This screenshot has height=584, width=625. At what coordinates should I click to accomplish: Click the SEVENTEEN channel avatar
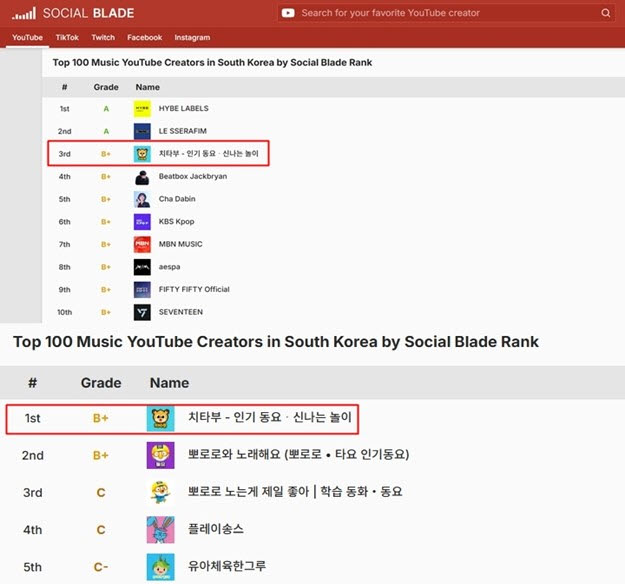(x=142, y=312)
